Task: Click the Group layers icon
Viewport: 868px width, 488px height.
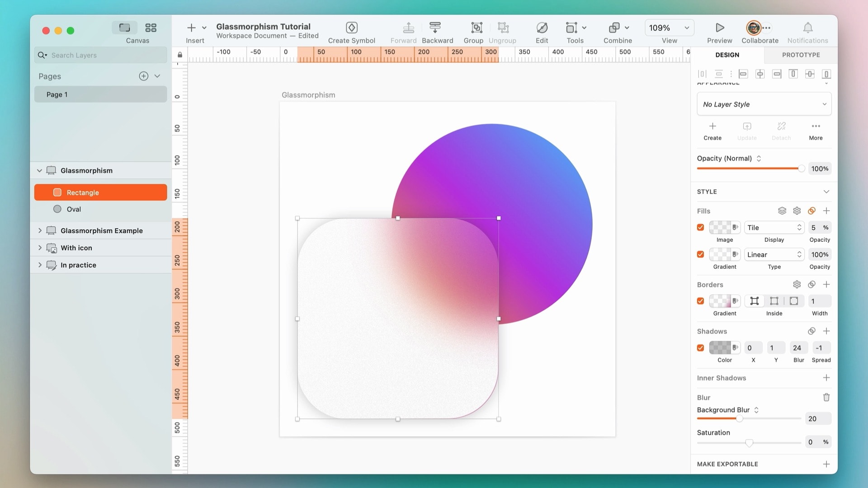Action: (x=476, y=28)
